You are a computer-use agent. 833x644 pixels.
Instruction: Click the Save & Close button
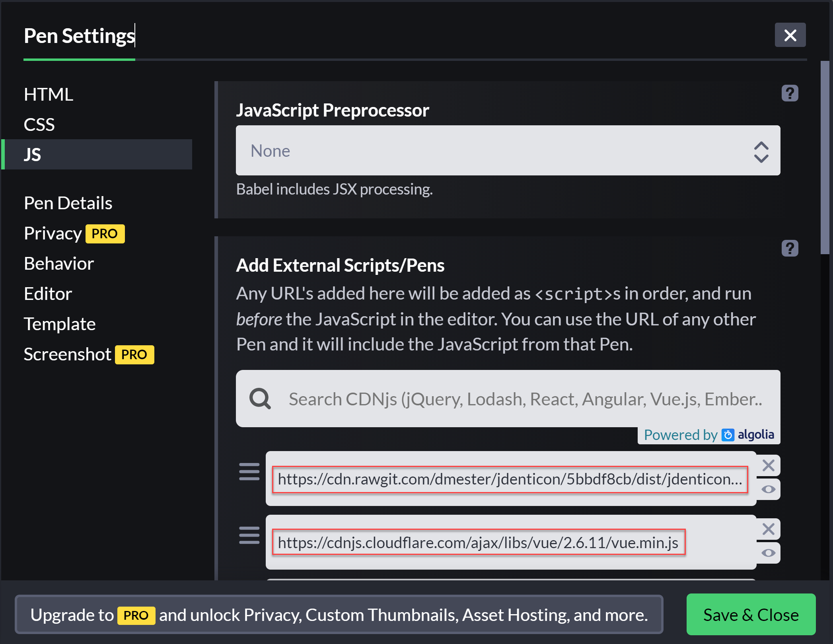point(751,615)
